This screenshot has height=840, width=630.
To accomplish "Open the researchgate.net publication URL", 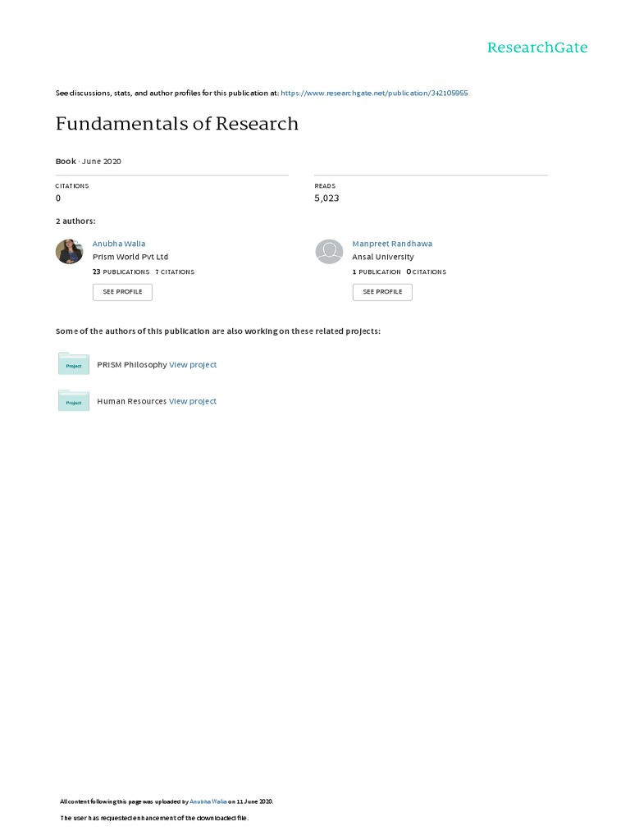I will point(374,94).
